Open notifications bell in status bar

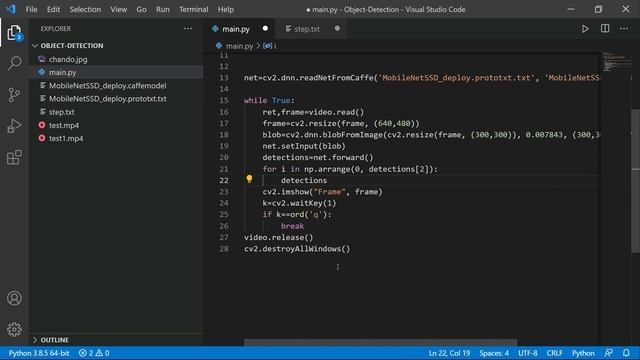[x=626, y=353]
